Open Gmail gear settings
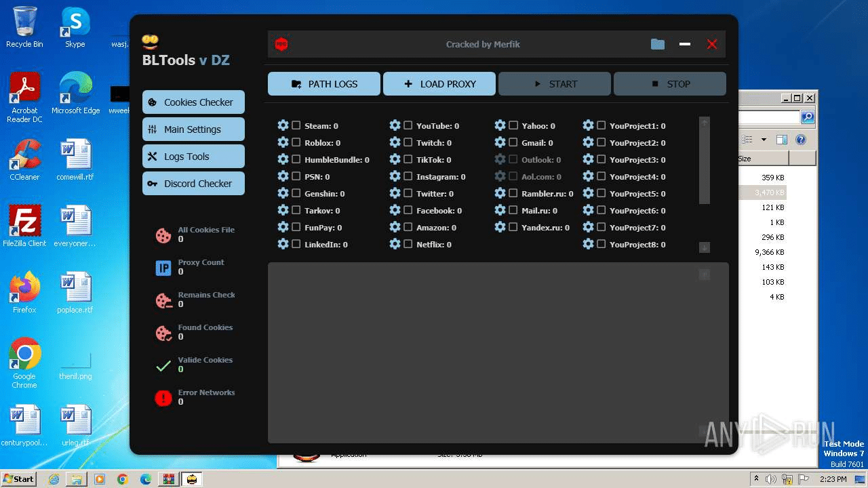 pyautogui.click(x=500, y=142)
